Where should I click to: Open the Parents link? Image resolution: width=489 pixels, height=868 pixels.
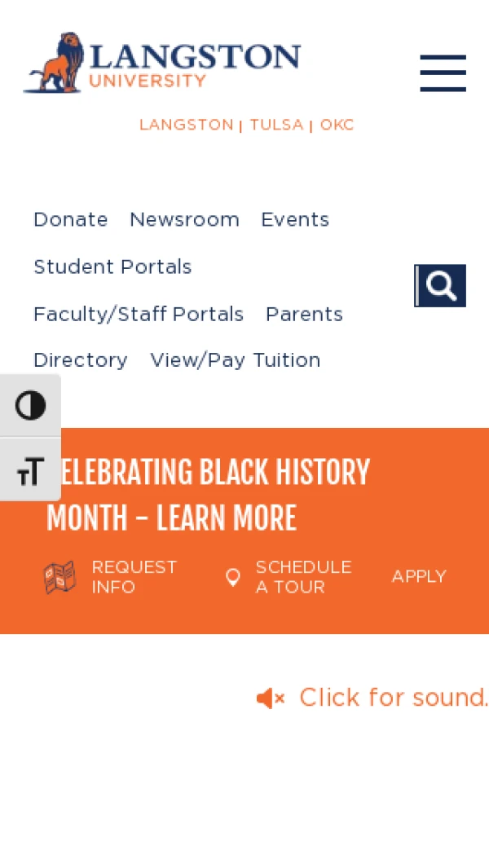tap(304, 315)
